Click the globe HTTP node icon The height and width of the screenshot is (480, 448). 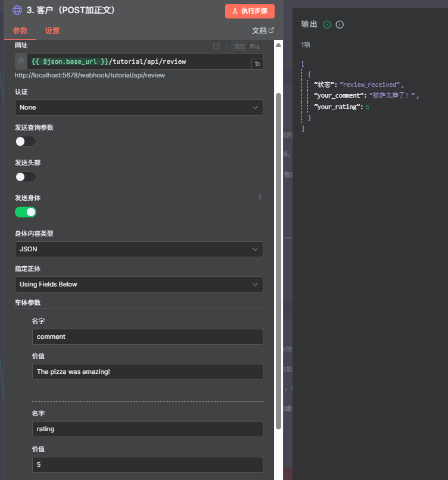pos(17,10)
